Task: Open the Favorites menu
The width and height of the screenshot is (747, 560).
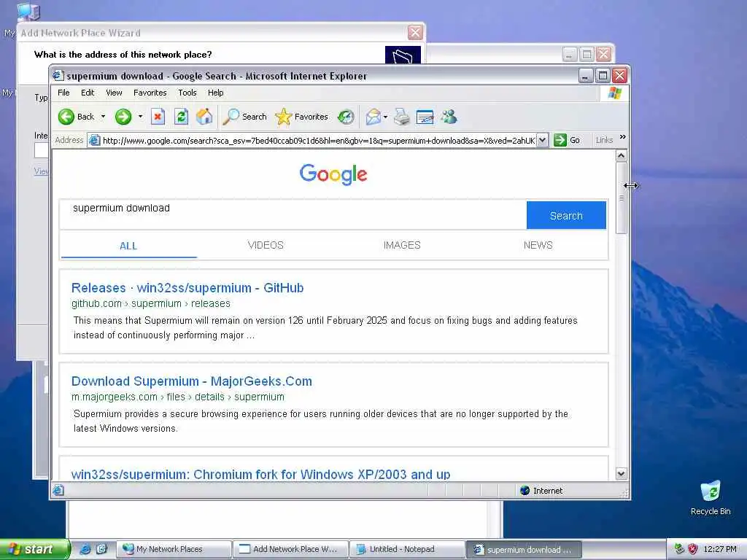Action: click(150, 93)
